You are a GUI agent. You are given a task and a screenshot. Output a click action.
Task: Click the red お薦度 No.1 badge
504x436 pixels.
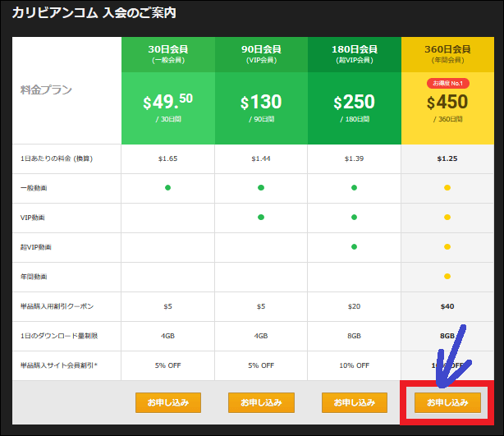pyautogui.click(x=447, y=83)
